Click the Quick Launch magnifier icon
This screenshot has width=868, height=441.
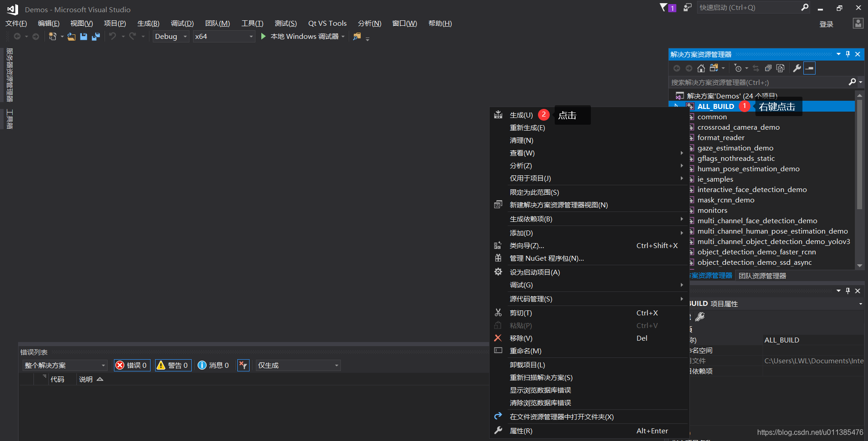pos(805,7)
